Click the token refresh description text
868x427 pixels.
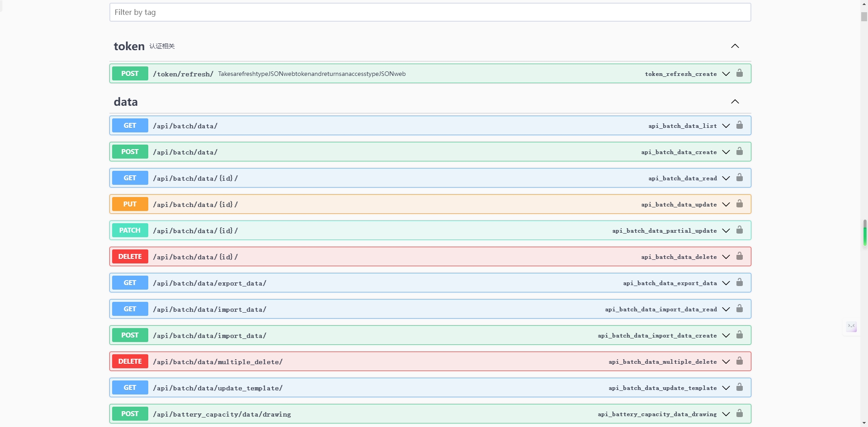312,74
